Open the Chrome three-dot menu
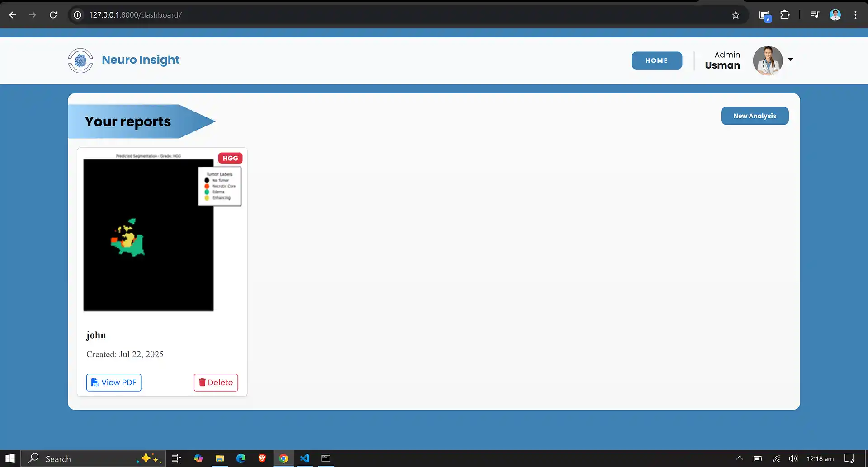Screen dimensions: 868x467 tap(855, 14)
